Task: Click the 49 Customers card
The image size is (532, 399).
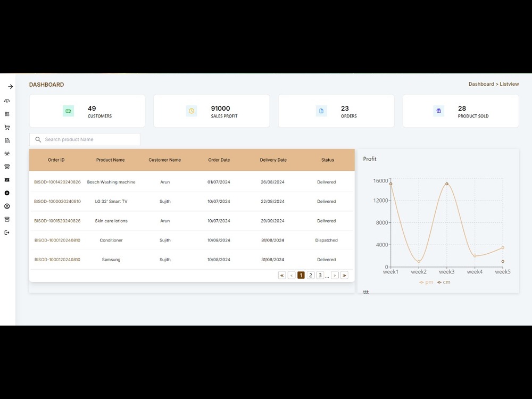Action: pos(87,111)
